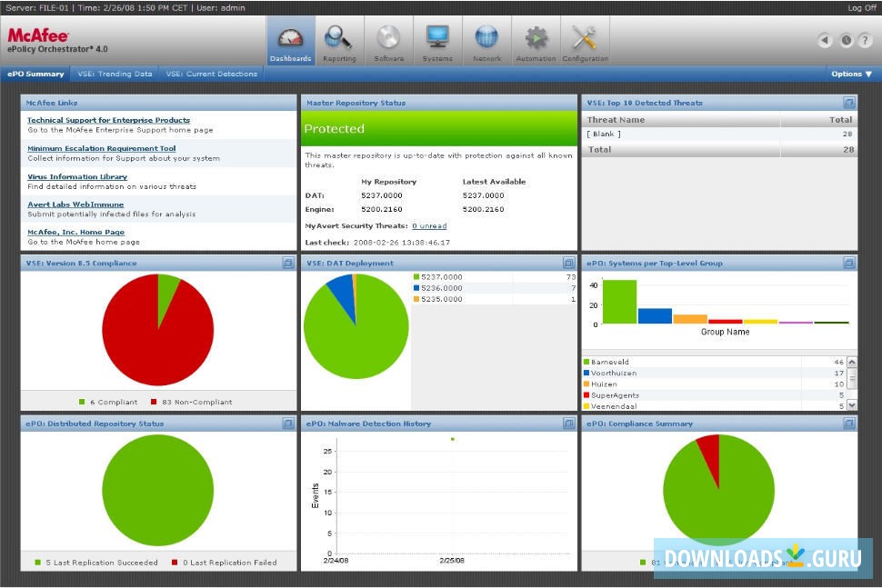Open the Network globe icon
This screenshot has width=882, height=588.
click(486, 41)
